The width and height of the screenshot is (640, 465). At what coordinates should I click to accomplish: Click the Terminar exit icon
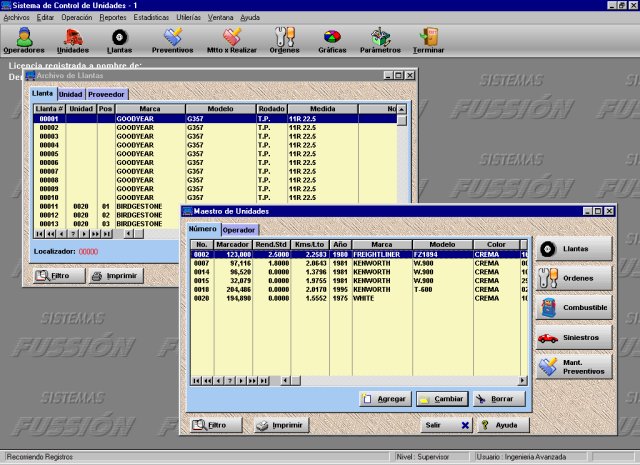tap(430, 39)
